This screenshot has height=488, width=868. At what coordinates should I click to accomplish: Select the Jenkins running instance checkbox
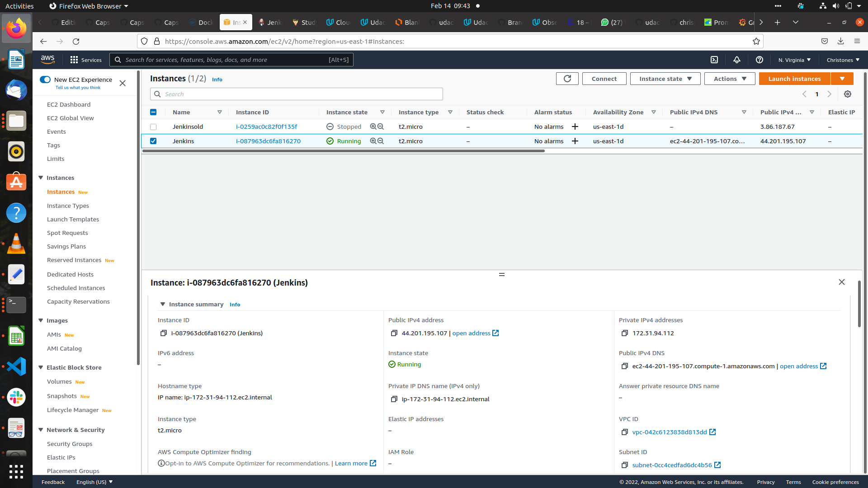(x=153, y=141)
